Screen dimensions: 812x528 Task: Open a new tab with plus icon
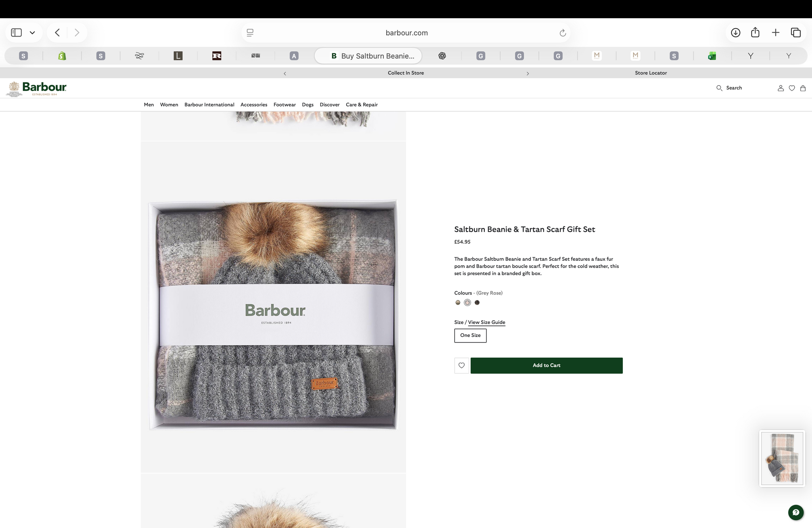tap(776, 33)
